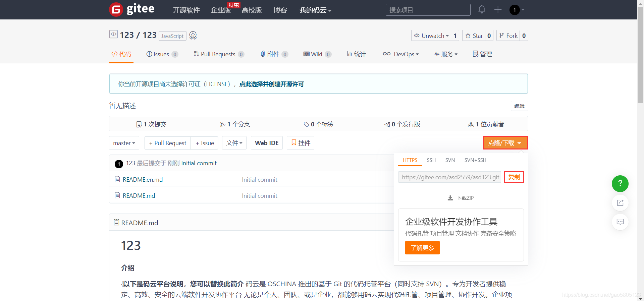Click the file icon of README.en.md

[x=117, y=179]
